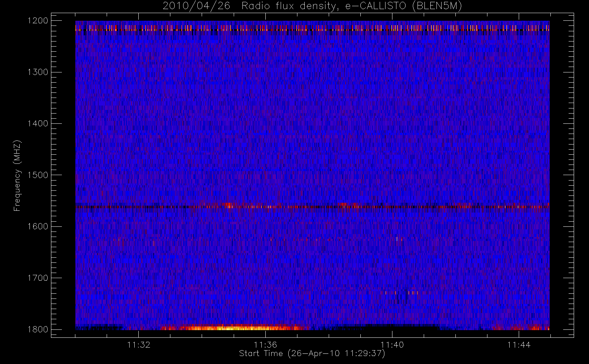589x364 pixels.
Task: Click the orange interference band near 1210 MHz
Action: pos(312,28)
